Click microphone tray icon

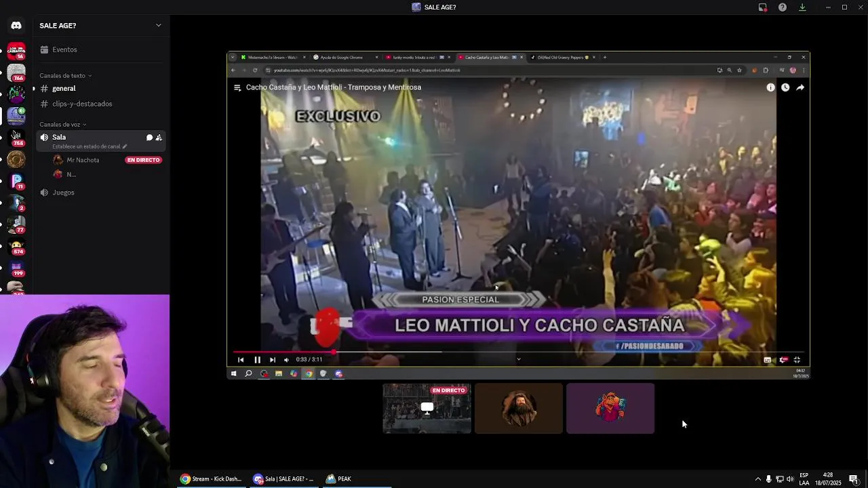pyautogui.click(x=768, y=479)
